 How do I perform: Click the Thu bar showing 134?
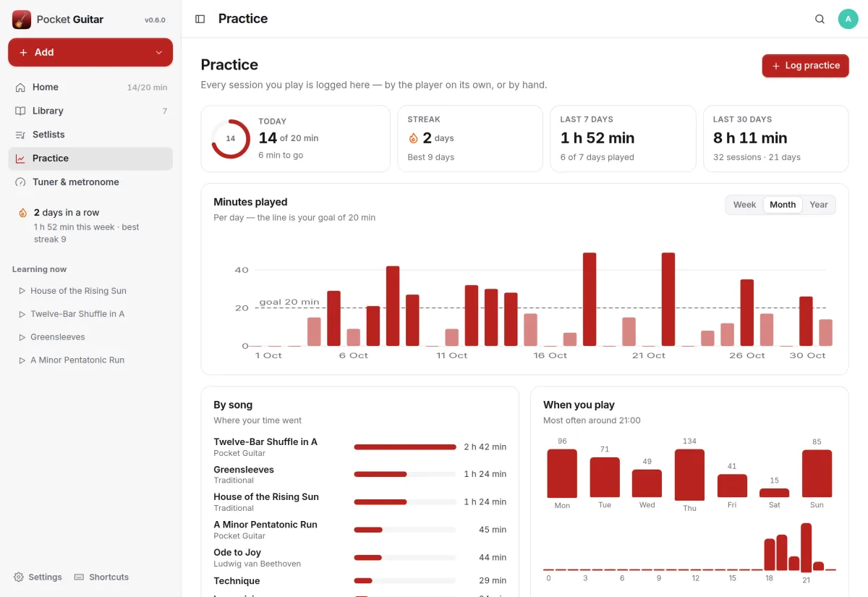pyautogui.click(x=689, y=475)
